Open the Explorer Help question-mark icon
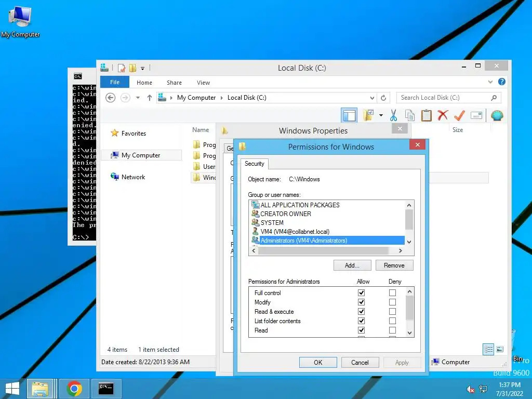This screenshot has width=532, height=399. pyautogui.click(x=501, y=82)
